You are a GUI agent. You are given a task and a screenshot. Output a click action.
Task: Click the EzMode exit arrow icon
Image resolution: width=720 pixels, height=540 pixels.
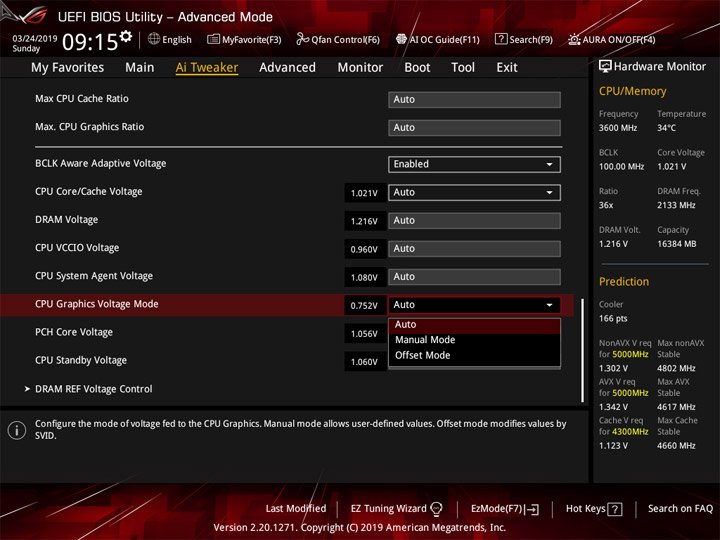click(x=533, y=509)
